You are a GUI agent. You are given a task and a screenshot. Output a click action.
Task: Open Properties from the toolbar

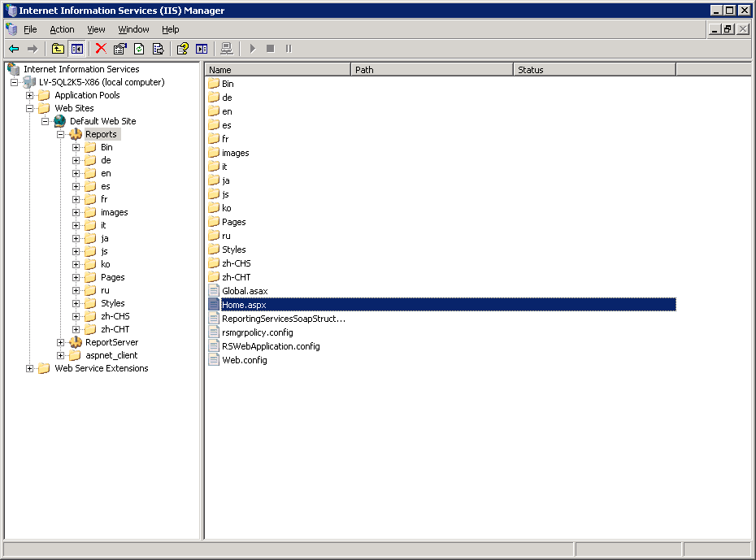tap(120, 49)
